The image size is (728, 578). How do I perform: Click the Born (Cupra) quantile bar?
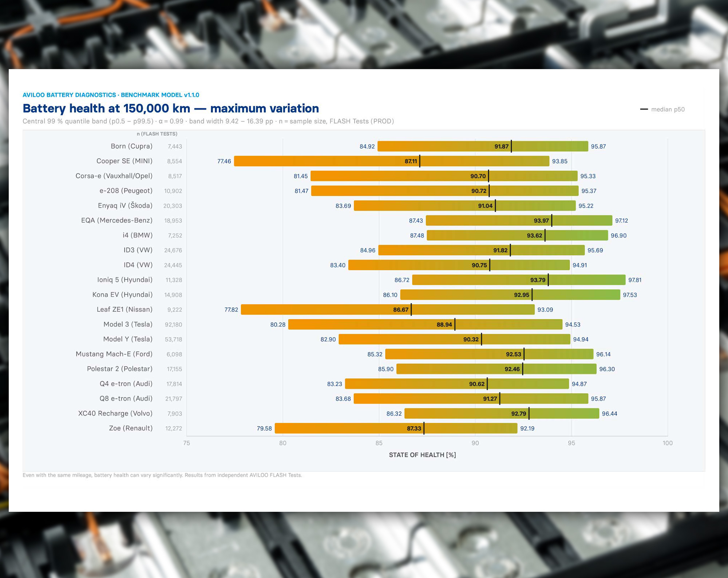[483, 146]
